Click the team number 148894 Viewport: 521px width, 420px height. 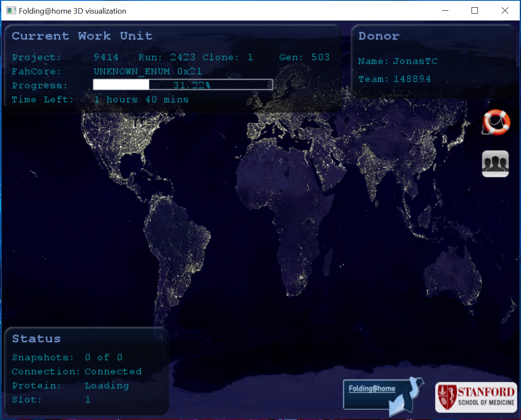(412, 79)
